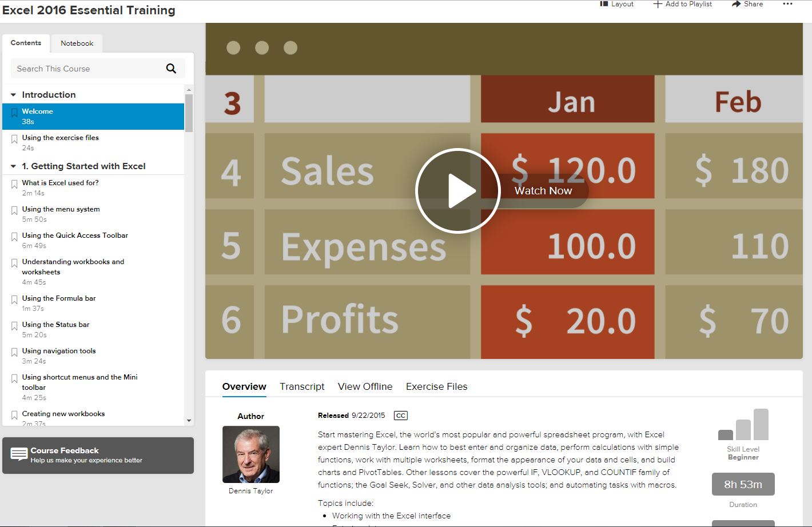This screenshot has height=527, width=812.
Task: Collapse the Introduction section
Action: (x=13, y=95)
